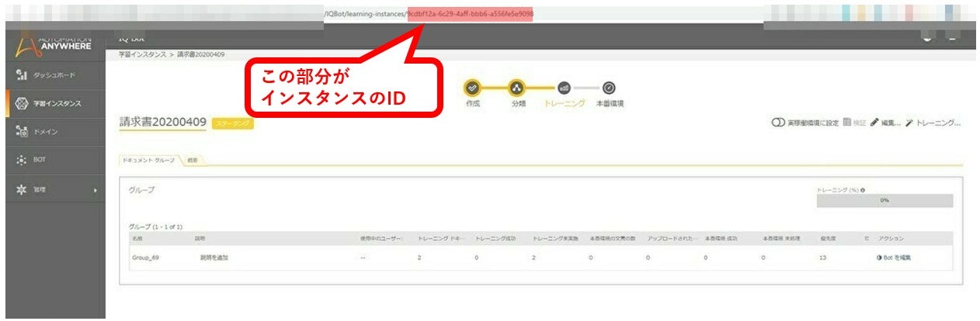Click the 請求書20200409 breadcrumb text

coord(201,55)
